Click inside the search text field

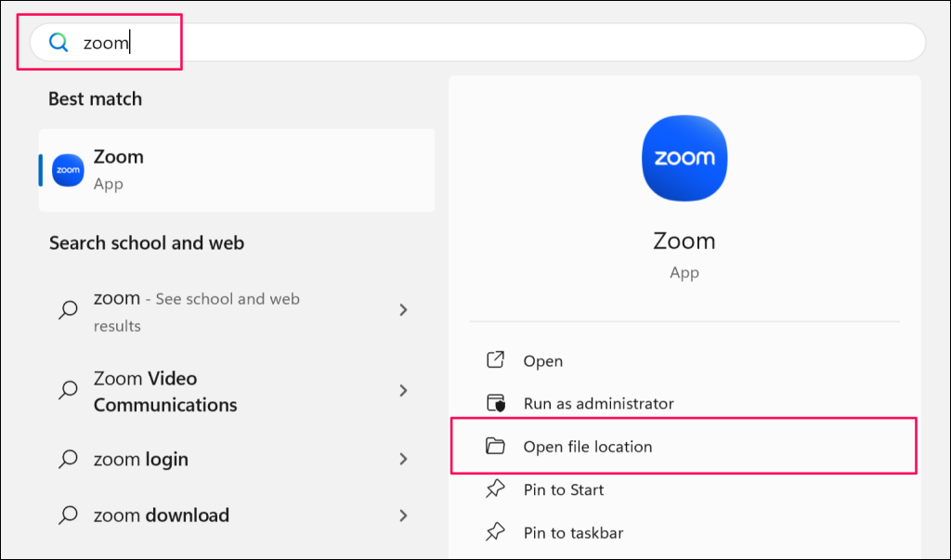[x=520, y=43]
